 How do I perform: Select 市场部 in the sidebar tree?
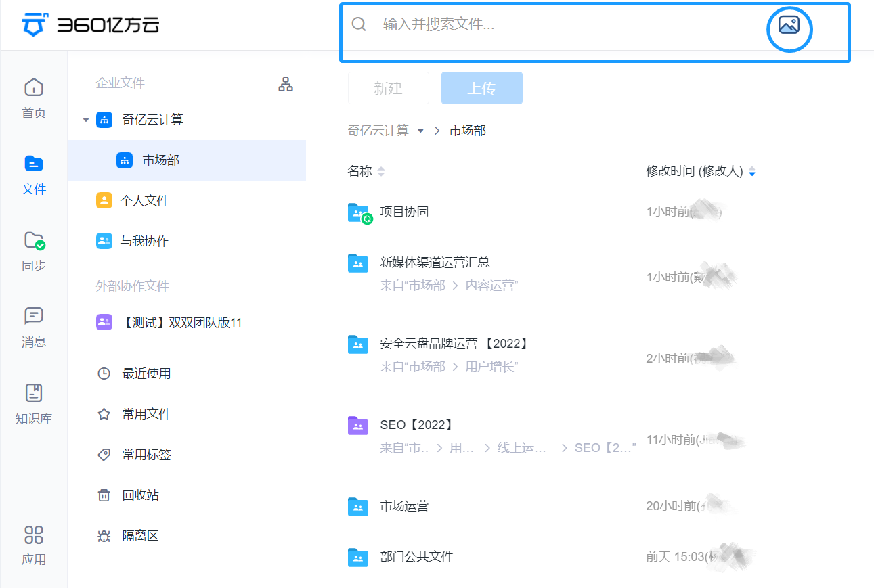(187, 160)
